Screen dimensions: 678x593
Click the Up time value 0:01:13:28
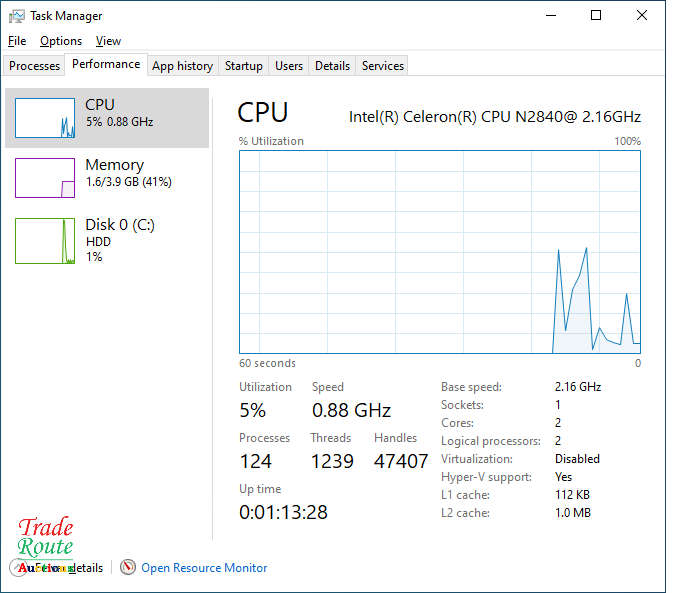pos(283,512)
